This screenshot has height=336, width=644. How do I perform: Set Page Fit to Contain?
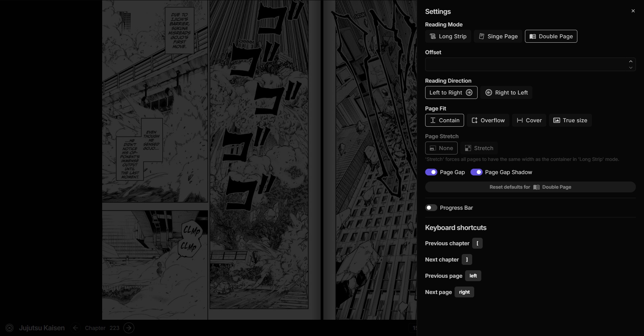pos(444,120)
